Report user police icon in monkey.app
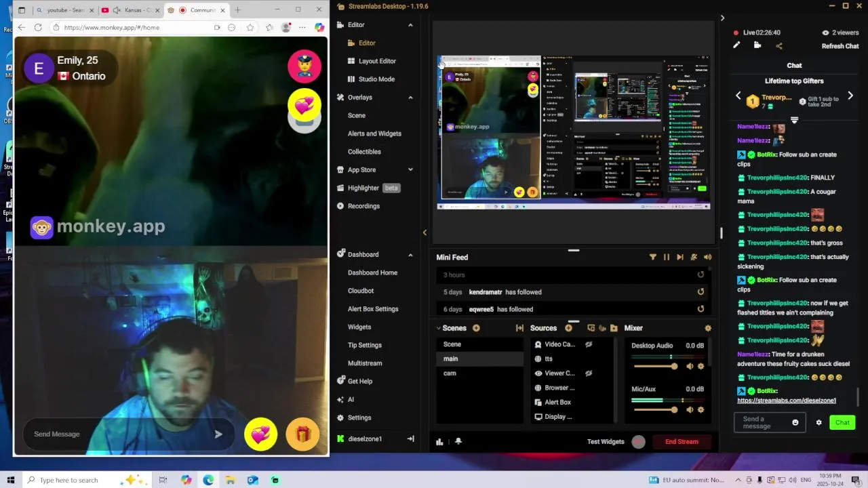The width and height of the screenshot is (868, 488). tap(304, 66)
